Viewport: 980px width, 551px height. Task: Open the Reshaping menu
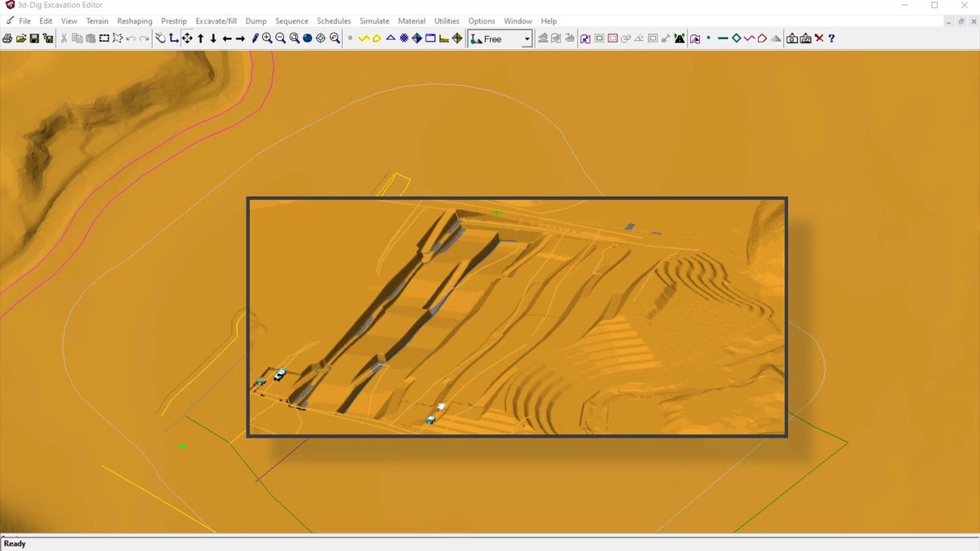click(135, 21)
